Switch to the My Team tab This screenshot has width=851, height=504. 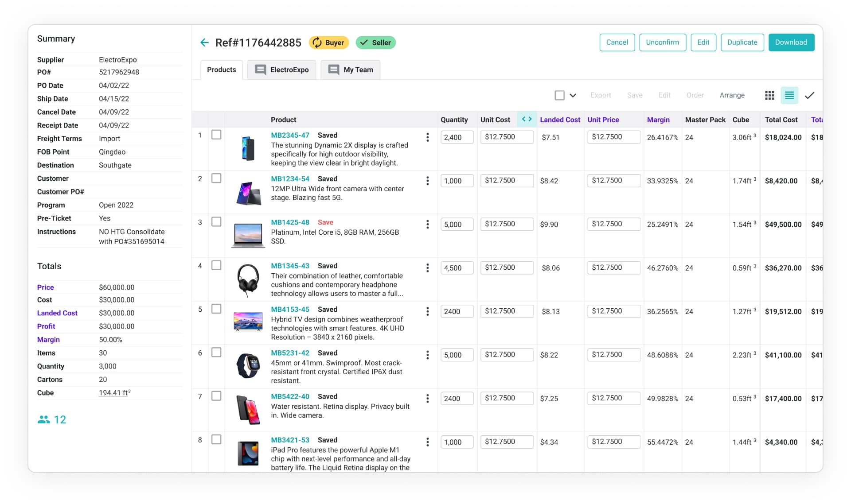tap(351, 70)
